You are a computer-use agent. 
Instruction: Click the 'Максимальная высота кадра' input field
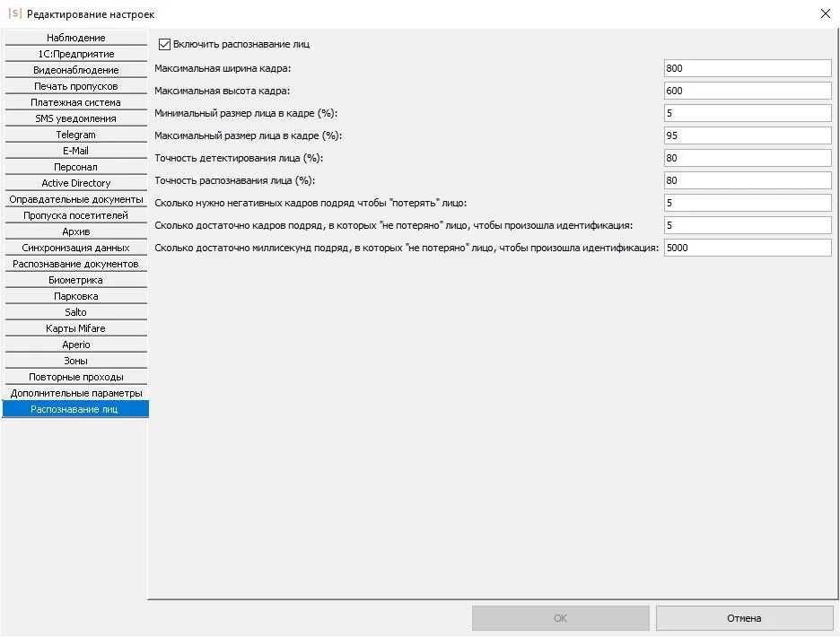[x=748, y=91]
